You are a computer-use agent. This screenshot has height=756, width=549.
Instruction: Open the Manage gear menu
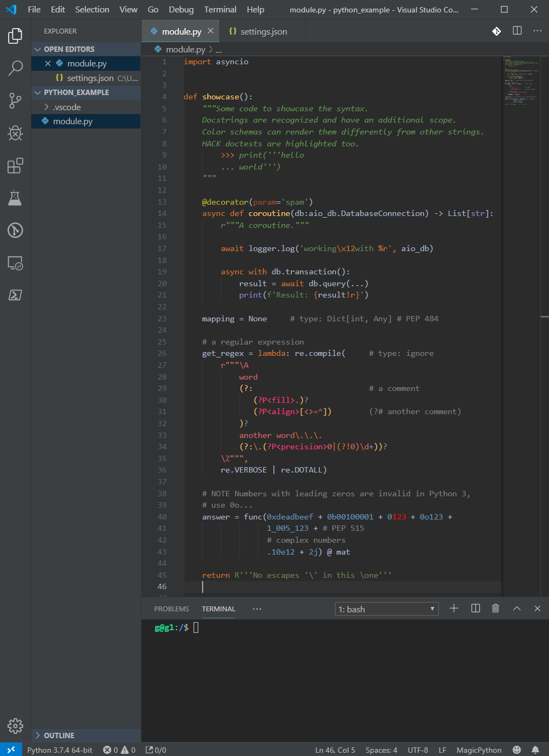(15, 726)
